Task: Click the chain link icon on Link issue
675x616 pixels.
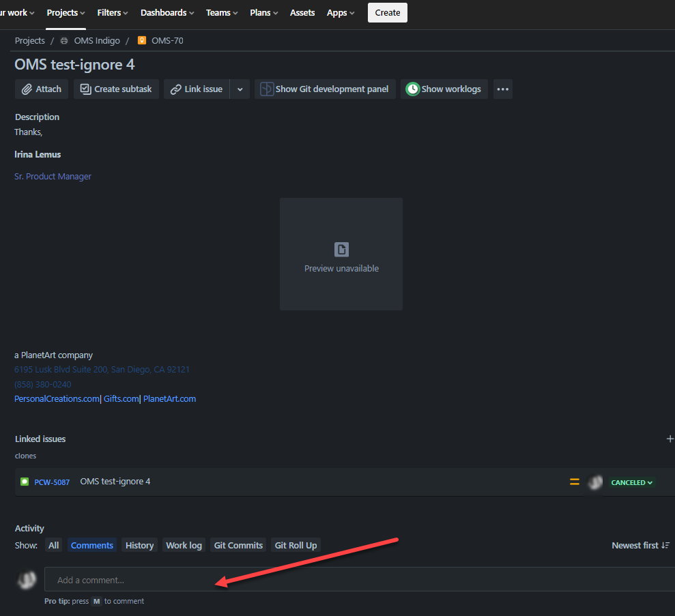Action: point(175,89)
